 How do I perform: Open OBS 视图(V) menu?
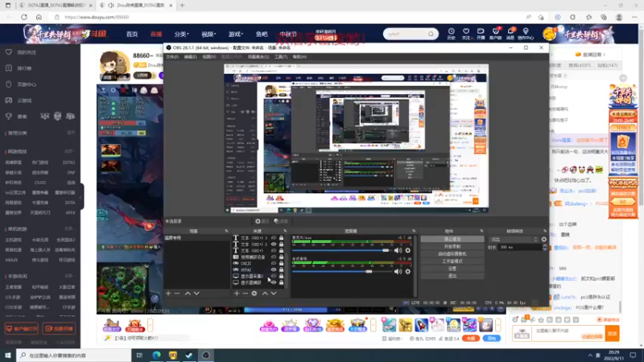point(208,56)
